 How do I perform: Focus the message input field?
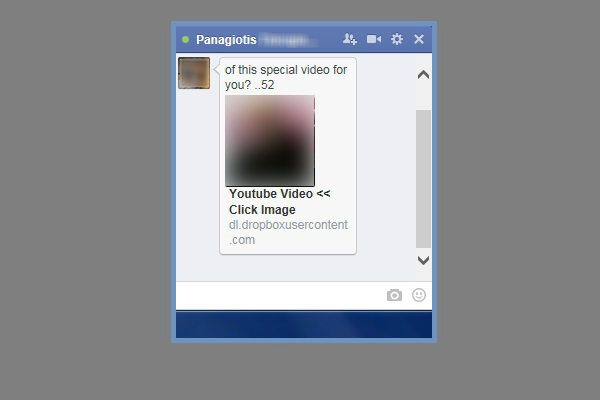(x=279, y=296)
